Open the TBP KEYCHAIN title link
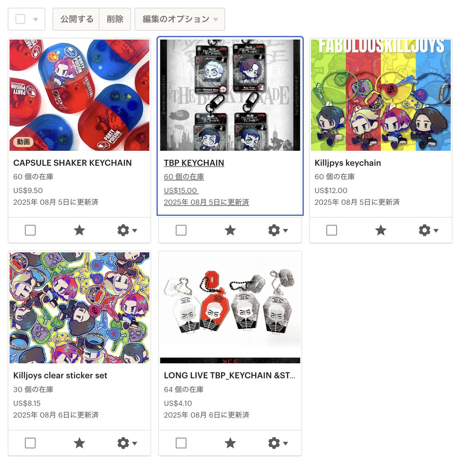The height and width of the screenshot is (476, 466). point(194,163)
